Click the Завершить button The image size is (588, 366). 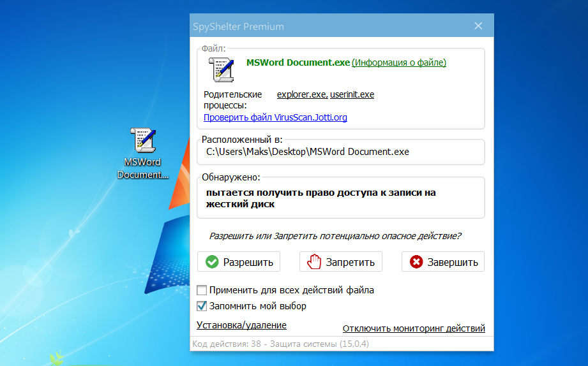pos(443,261)
